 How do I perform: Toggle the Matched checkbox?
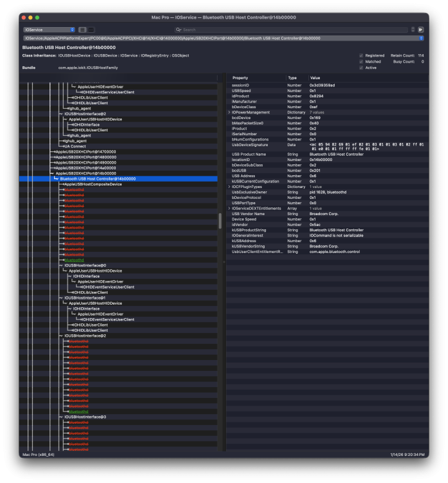361,62
